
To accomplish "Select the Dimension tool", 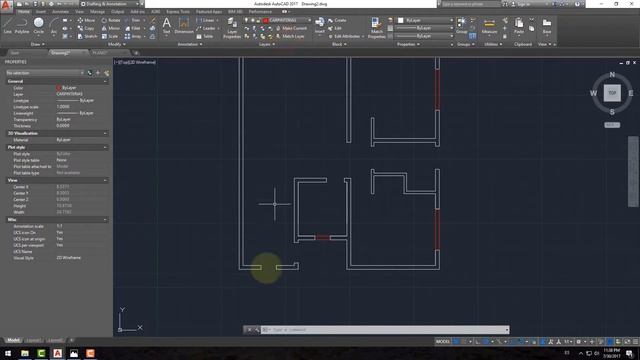I will click(x=184, y=25).
